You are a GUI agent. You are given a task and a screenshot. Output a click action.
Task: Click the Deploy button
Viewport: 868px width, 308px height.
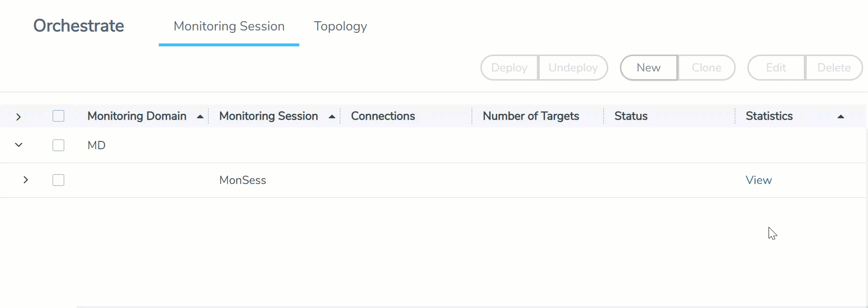[509, 68]
